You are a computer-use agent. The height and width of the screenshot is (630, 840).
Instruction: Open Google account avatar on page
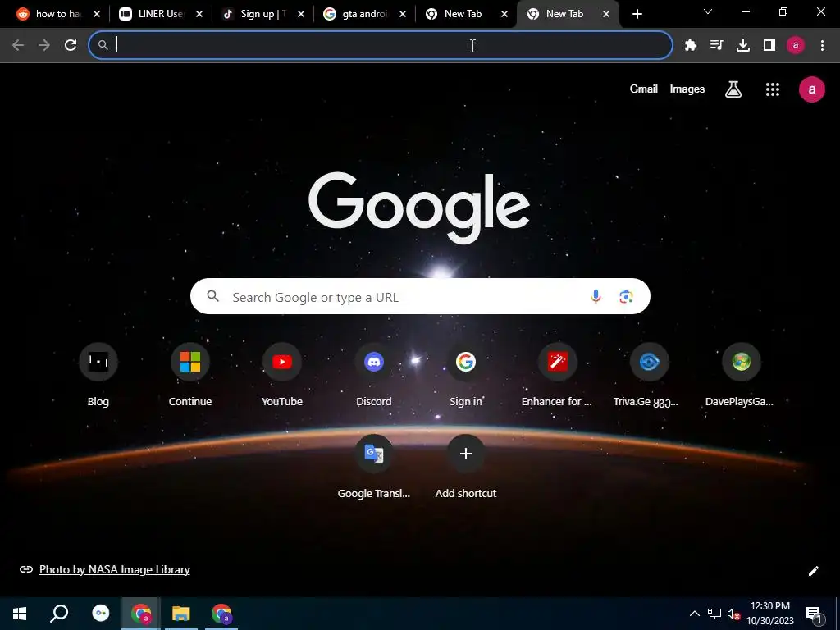(811, 89)
